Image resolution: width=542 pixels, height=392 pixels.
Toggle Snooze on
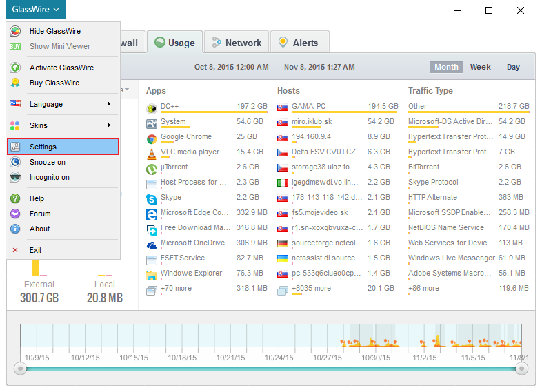coord(47,162)
